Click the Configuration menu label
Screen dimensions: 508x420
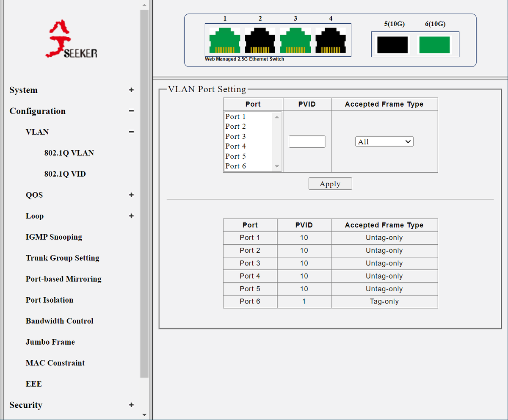38,111
